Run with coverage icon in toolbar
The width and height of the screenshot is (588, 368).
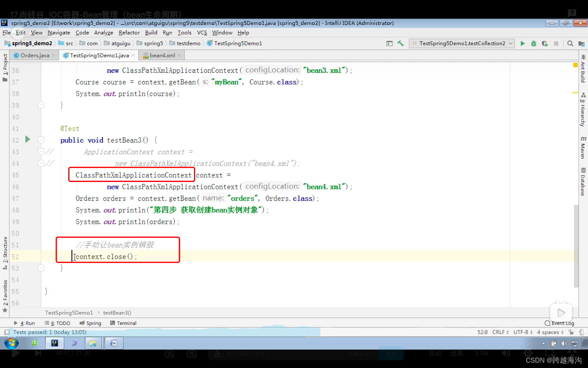[545, 43]
